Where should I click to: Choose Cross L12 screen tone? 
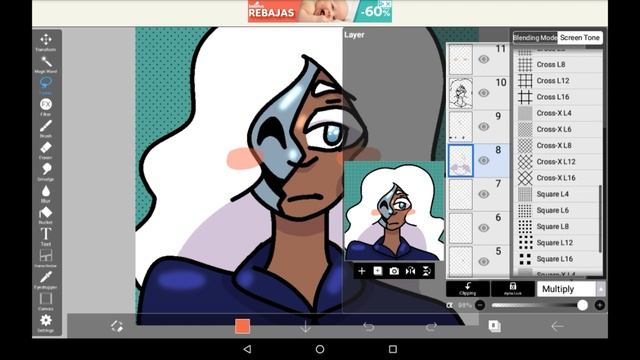[x=558, y=81]
